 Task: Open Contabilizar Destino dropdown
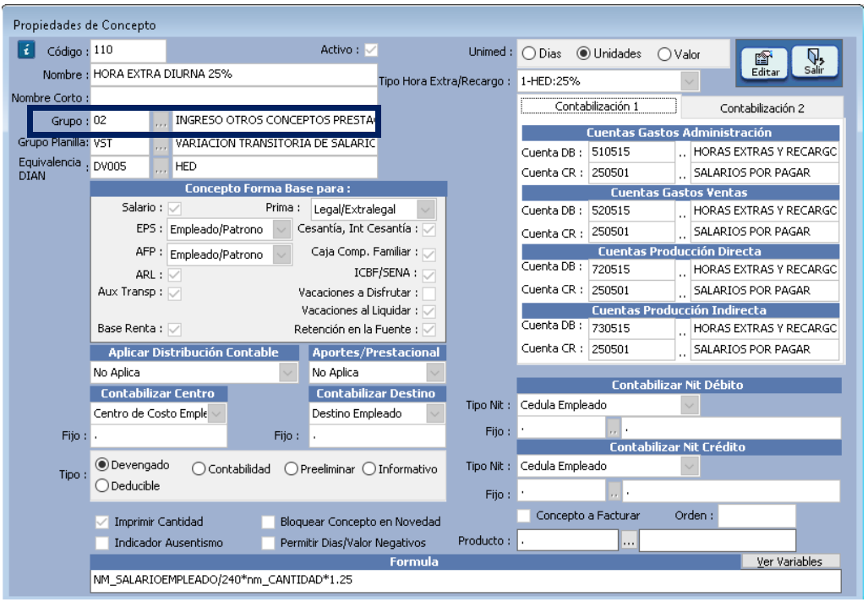point(435,413)
